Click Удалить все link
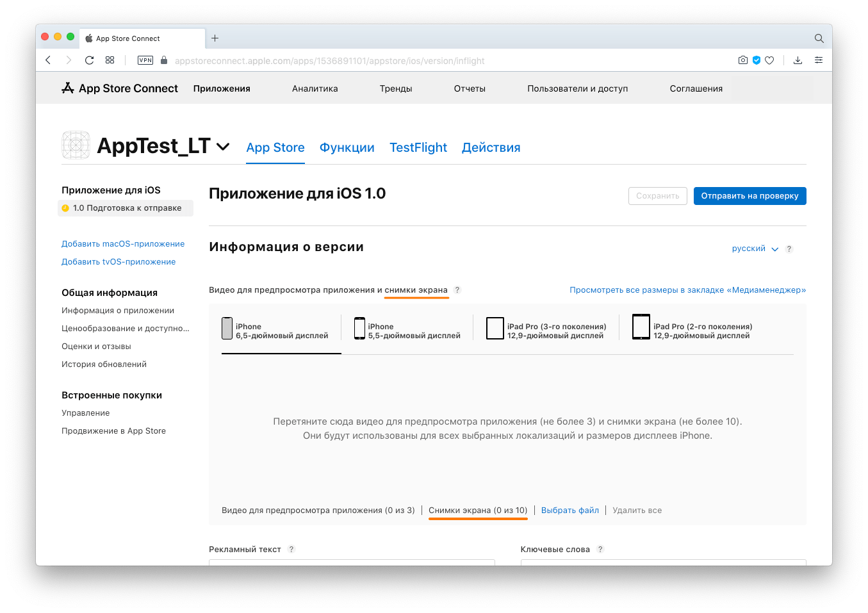The height and width of the screenshot is (613, 868). point(637,511)
